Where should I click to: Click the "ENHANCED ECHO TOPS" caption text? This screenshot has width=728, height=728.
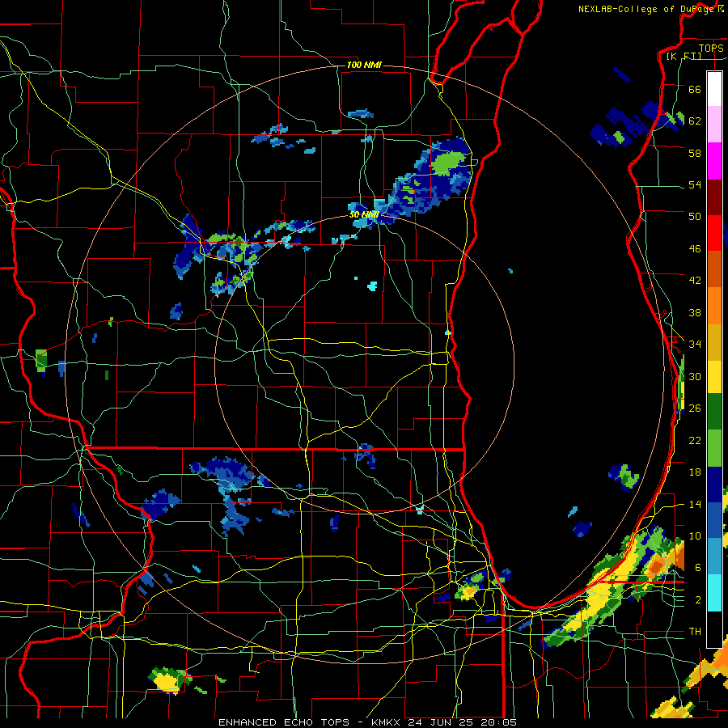pyautogui.click(x=286, y=722)
